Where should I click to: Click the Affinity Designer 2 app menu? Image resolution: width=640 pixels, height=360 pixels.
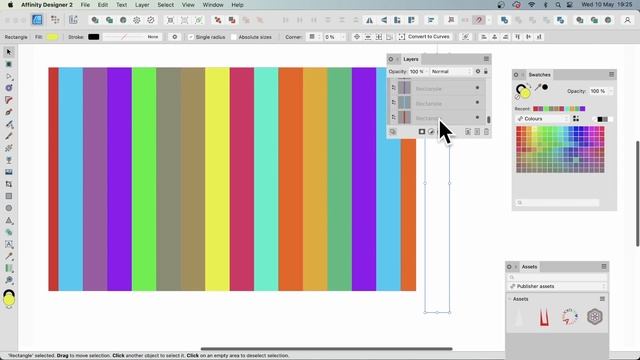tap(47, 5)
